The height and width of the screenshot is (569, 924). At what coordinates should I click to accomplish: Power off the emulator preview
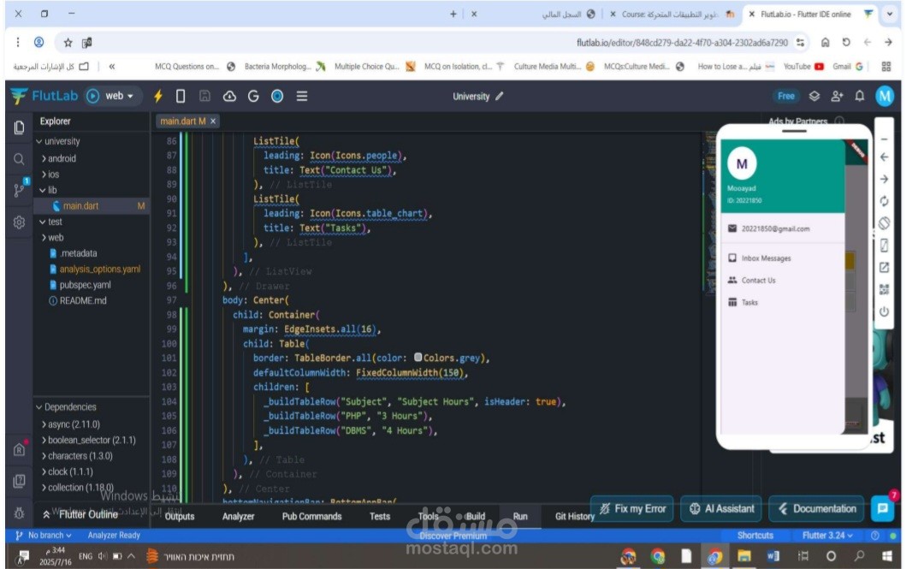click(884, 311)
